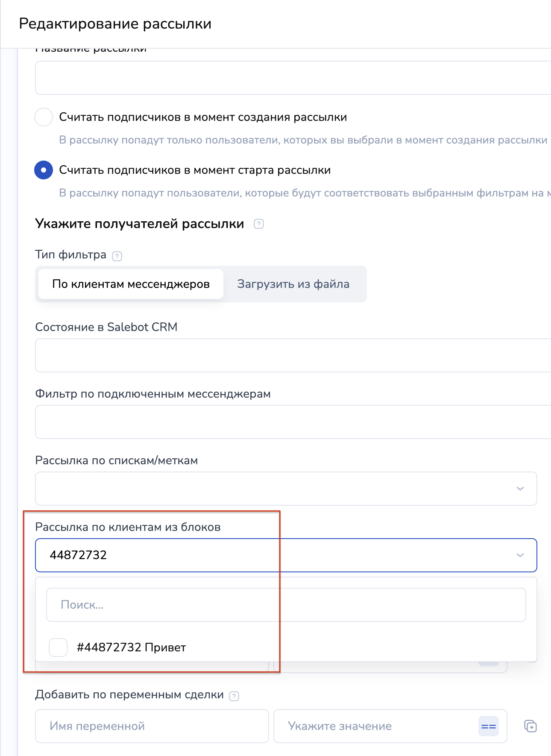Viewport: 551px width, 756px height.
Task: Click the == comparison operator button
Action: [488, 726]
